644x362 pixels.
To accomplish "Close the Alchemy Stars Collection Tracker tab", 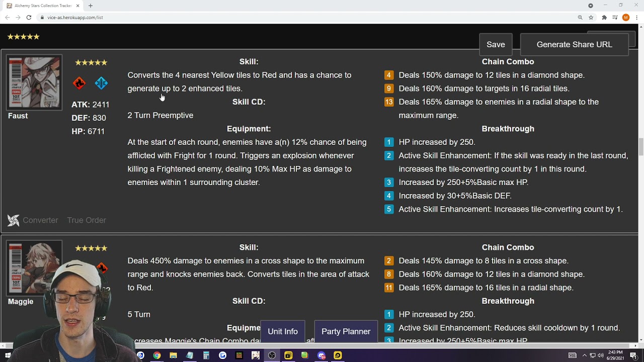I will coord(78,6).
